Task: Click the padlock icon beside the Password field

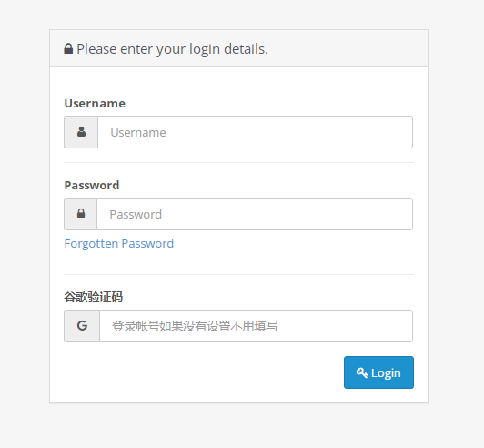Action: [81, 213]
